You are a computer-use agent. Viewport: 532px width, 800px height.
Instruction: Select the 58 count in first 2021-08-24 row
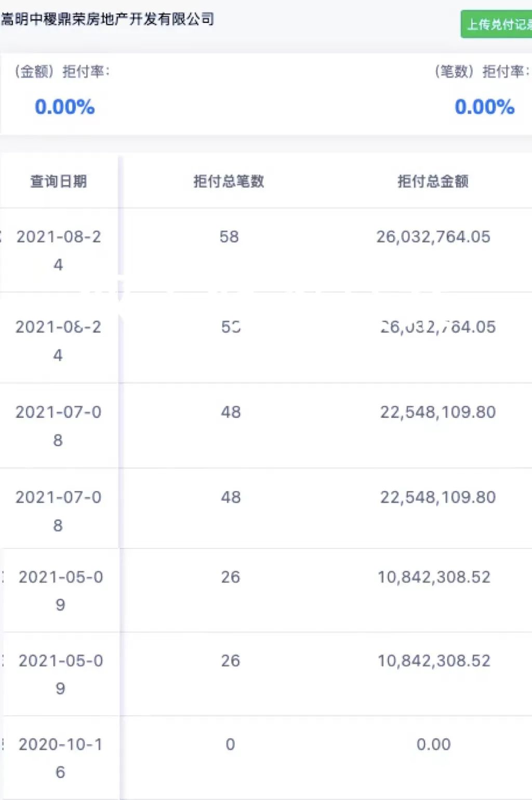click(229, 237)
